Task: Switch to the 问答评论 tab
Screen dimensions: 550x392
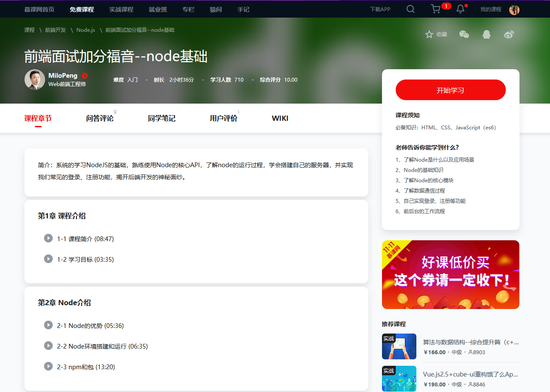Action: [100, 118]
